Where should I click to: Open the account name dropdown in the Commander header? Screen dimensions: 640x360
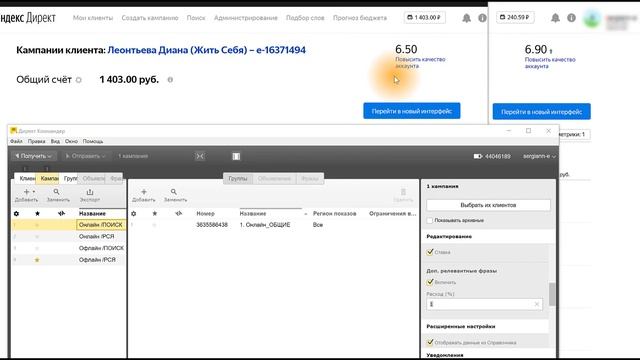(539, 156)
